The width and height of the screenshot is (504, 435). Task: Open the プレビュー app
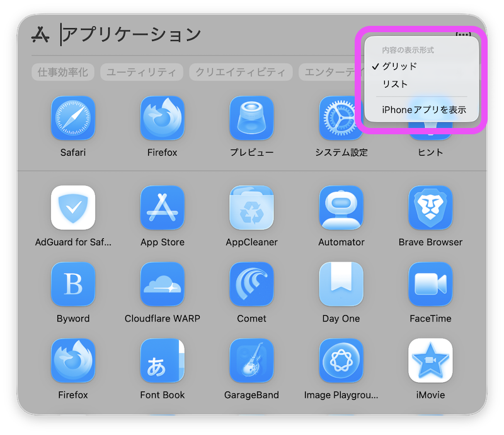[x=251, y=118]
